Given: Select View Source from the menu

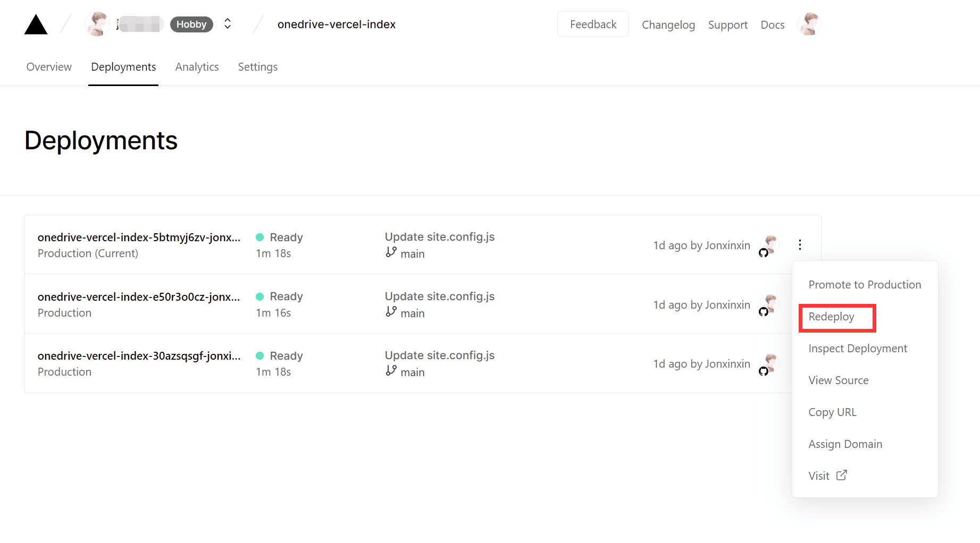Looking at the screenshot, I should click(x=839, y=380).
